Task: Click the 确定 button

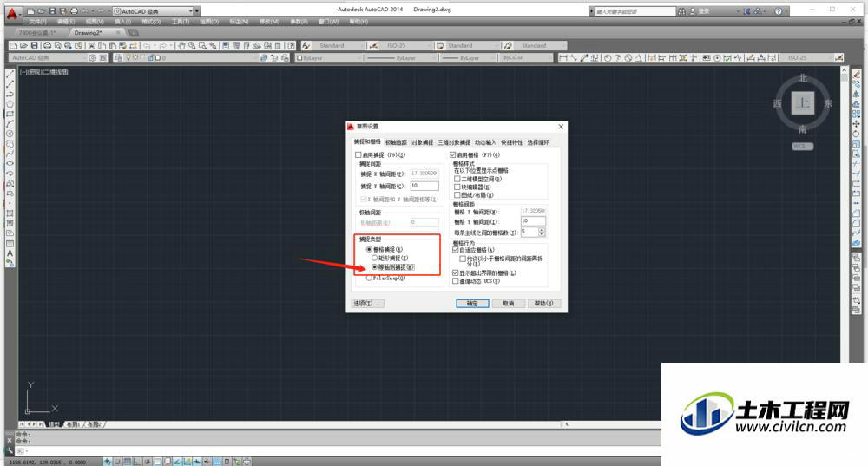Action: pos(472,303)
